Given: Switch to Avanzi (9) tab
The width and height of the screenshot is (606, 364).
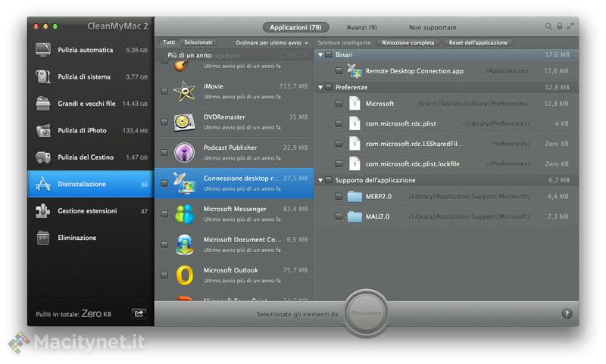Looking at the screenshot, I should 361,27.
